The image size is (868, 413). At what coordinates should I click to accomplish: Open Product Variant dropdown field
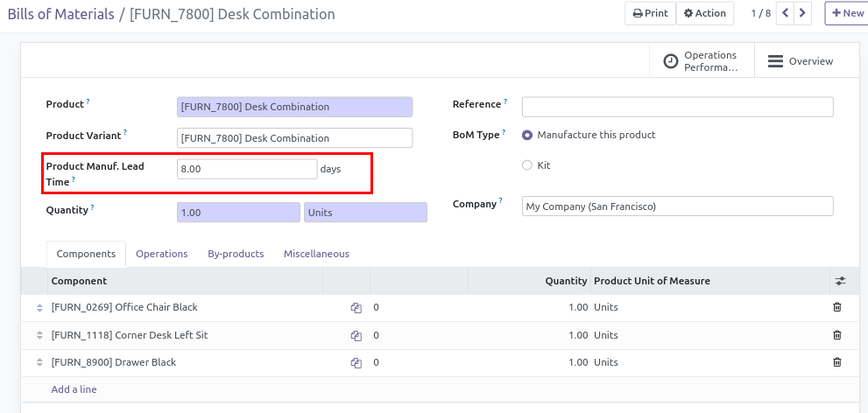(294, 138)
